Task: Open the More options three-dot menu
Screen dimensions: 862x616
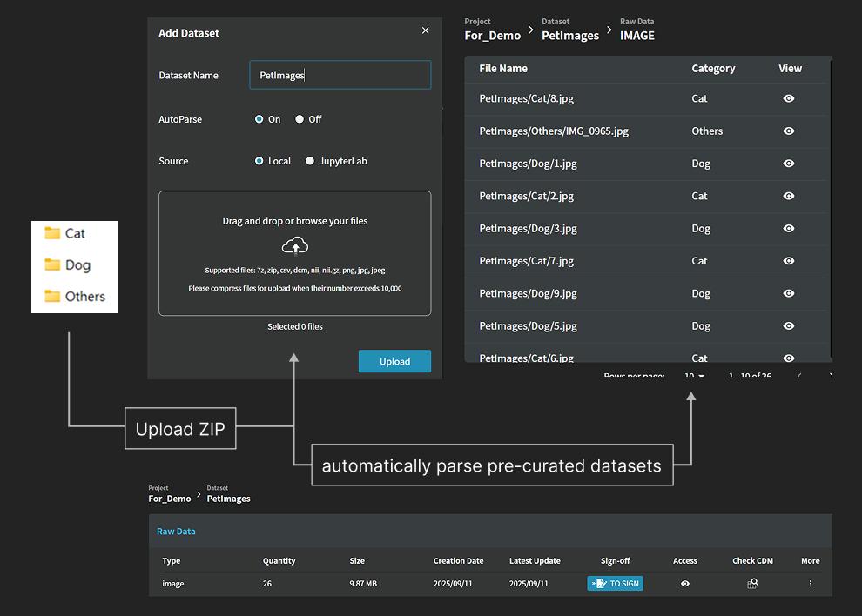Action: click(810, 584)
